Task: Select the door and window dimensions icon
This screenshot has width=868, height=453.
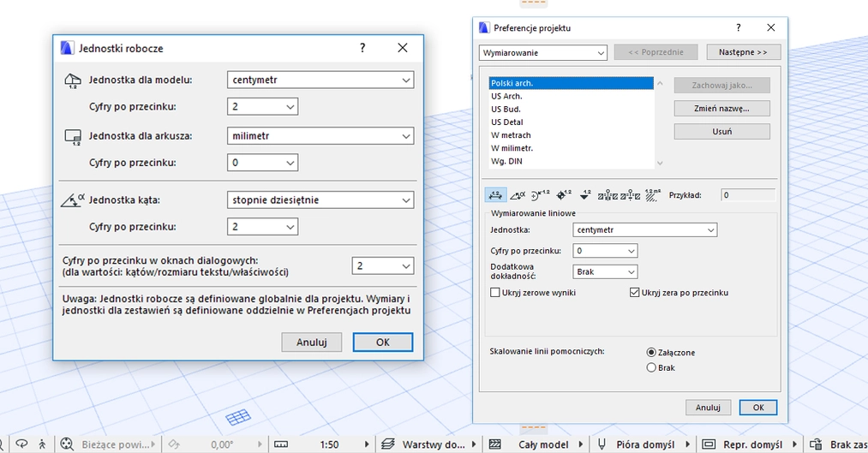Action: [x=608, y=194]
